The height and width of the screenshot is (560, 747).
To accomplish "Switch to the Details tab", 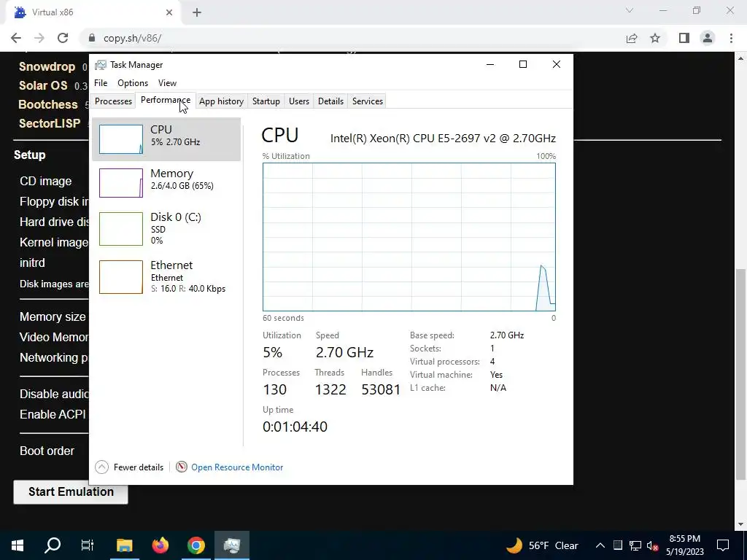I will point(330,101).
